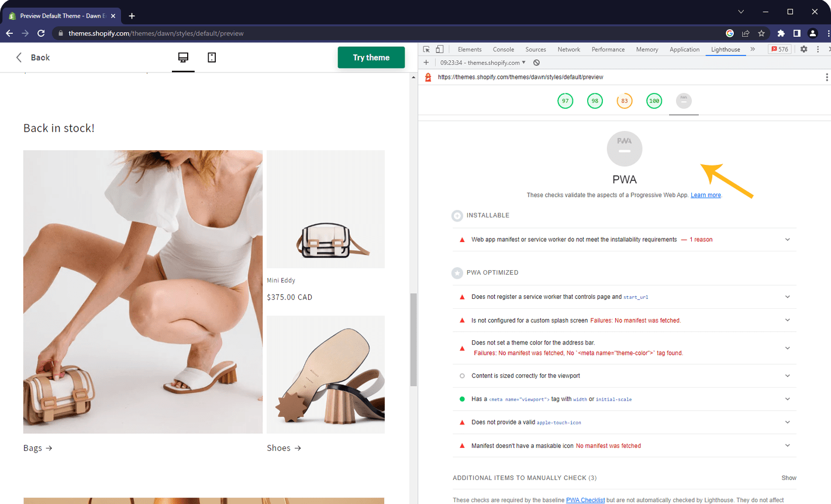
Task: Switch to the Network tab
Action: point(568,50)
